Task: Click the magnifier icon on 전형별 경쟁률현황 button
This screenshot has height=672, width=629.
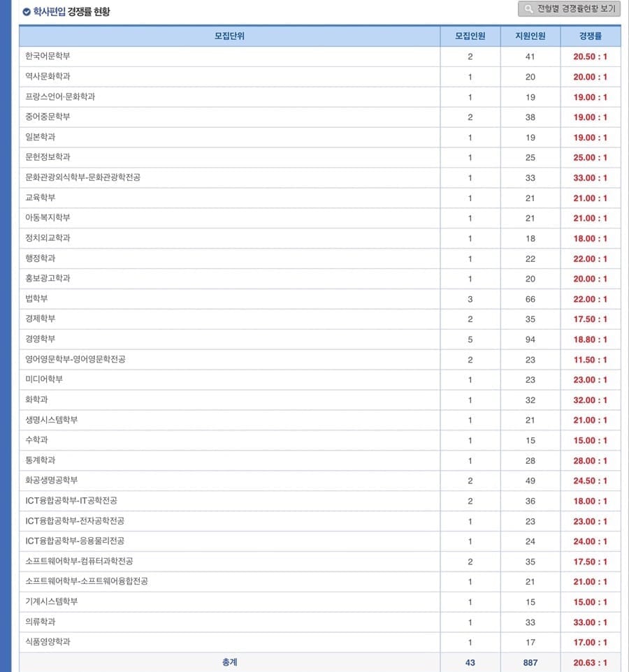Action: 528,8
